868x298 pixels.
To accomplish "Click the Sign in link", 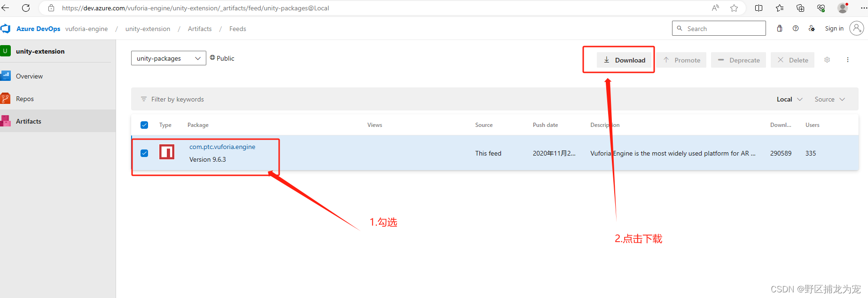I will click(834, 28).
